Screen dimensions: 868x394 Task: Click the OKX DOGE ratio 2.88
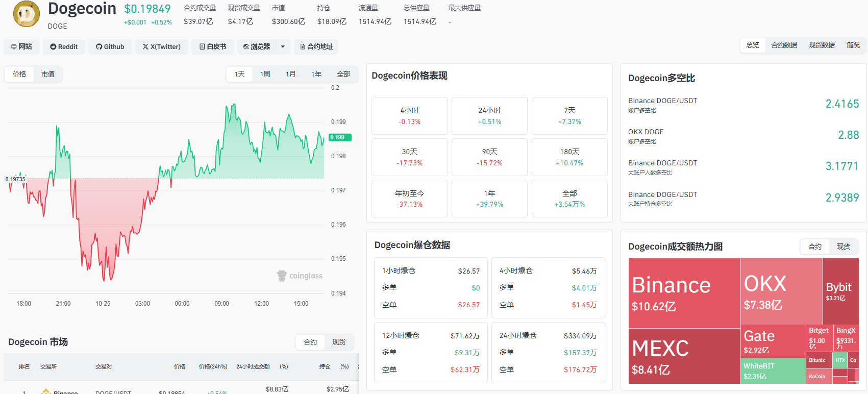pyautogui.click(x=849, y=135)
